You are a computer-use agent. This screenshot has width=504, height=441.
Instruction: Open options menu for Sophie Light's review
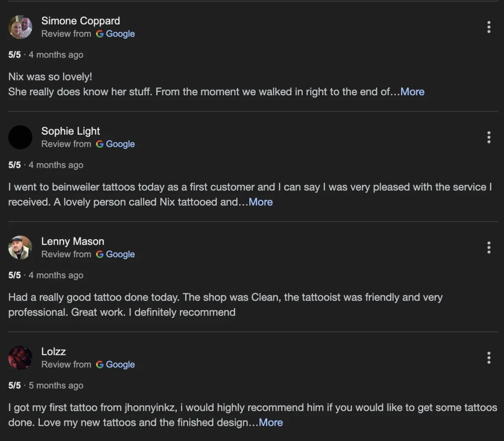coord(488,137)
